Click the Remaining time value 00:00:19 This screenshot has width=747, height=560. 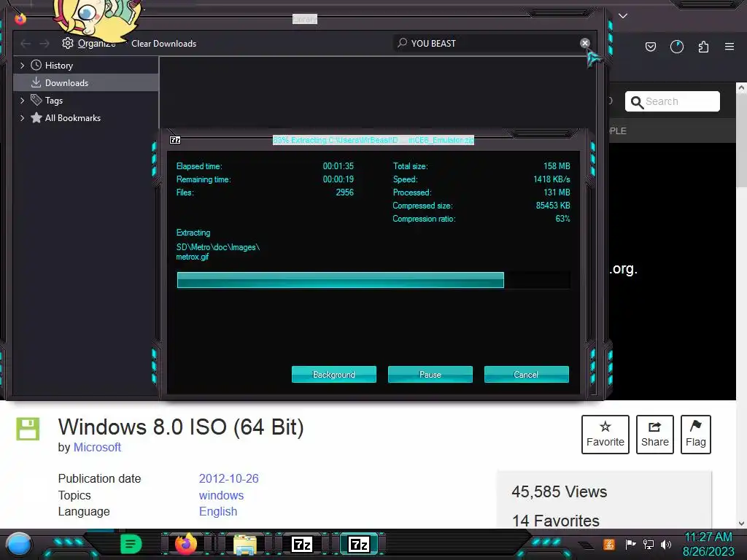[x=338, y=179]
